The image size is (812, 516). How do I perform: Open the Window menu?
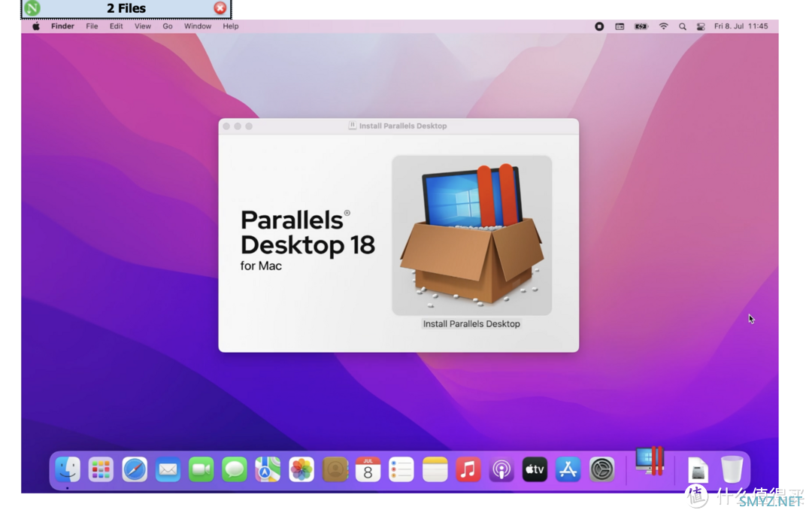[x=198, y=26]
